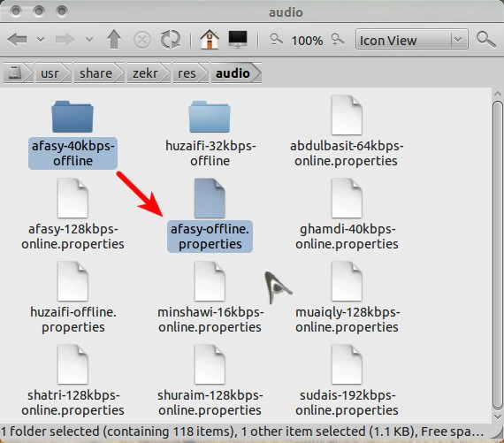Screen dimensions: 504x443
Task: Select afasy-offline.properties file icon
Action: 210,198
